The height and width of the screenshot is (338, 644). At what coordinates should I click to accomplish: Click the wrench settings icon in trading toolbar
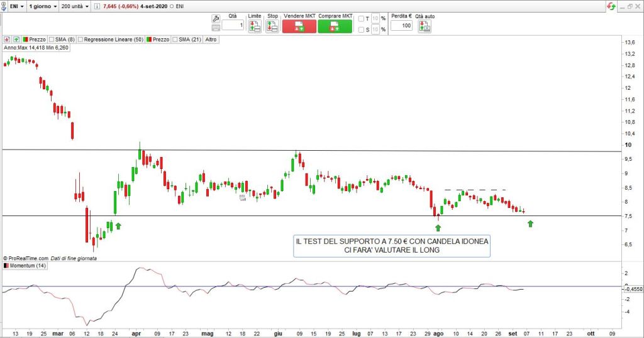[216, 18]
